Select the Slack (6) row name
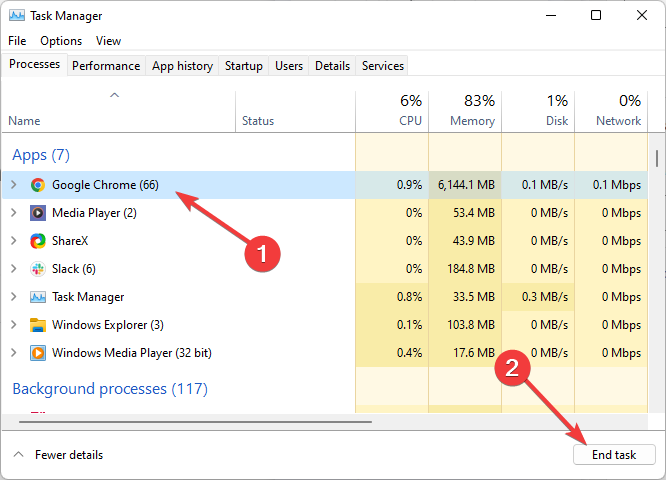 [x=74, y=269]
